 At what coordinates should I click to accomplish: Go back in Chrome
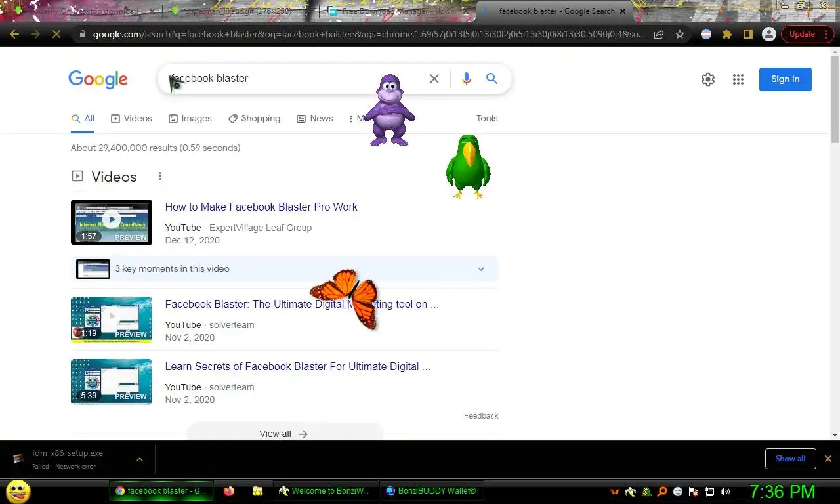tap(14, 34)
